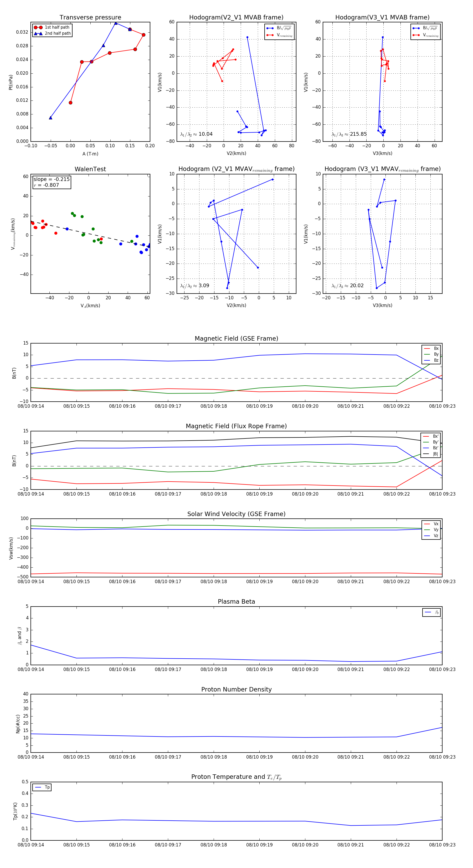Click the '08/10 09:14' tick under GSE magnetic field plot

click(31, 406)
